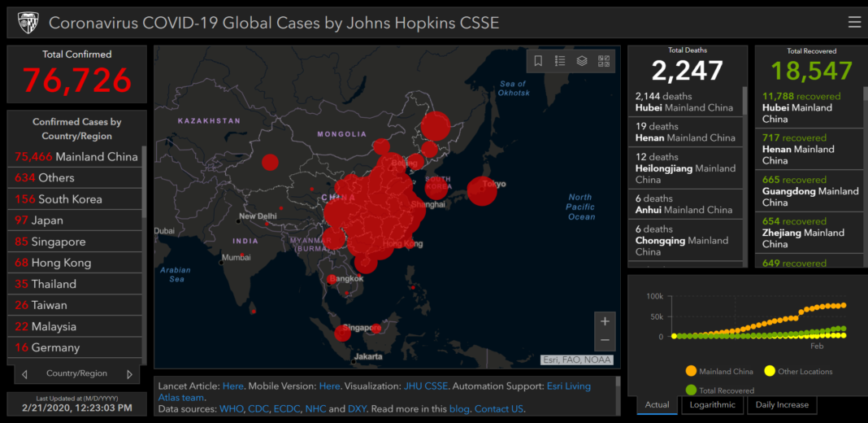Go to previous Country/Region list arrow

[x=24, y=374]
